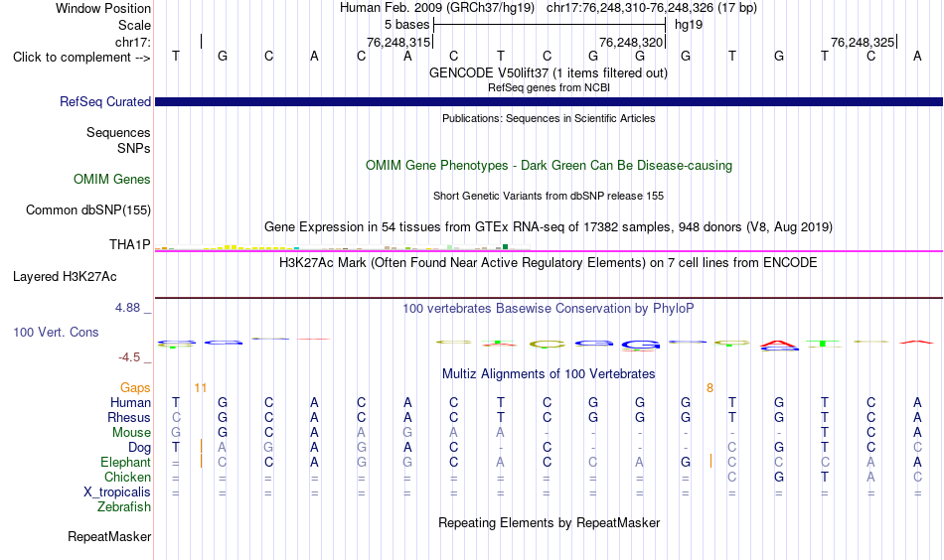Viewport: 944px width, 560px height.
Task: Click 'Repeating Elements by RepeatMasker' title
Action: [549, 522]
